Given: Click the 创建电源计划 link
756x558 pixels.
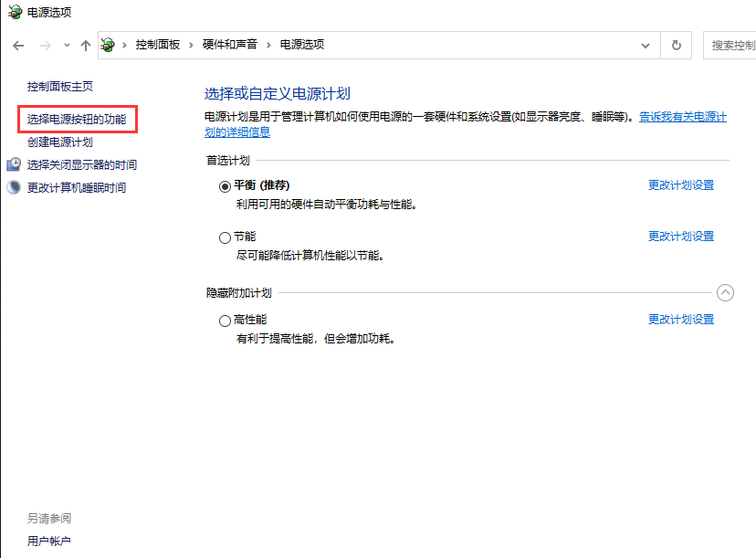Looking at the screenshot, I should 59,142.
